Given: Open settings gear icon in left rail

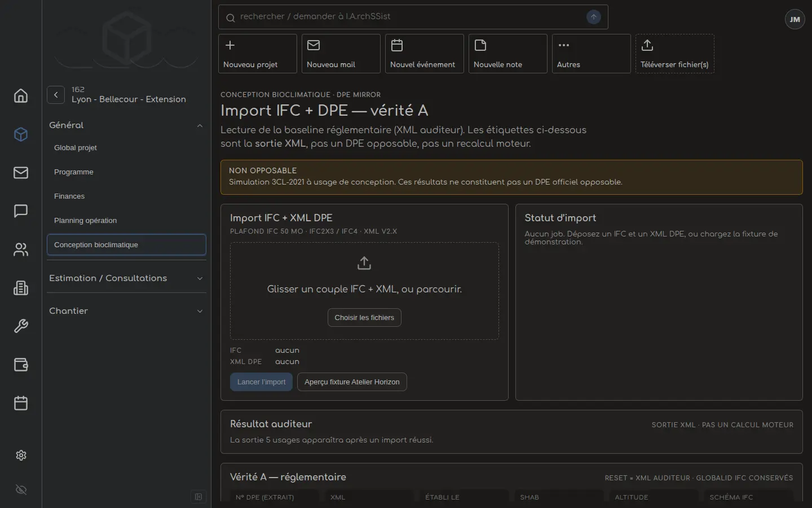Looking at the screenshot, I should (21, 455).
